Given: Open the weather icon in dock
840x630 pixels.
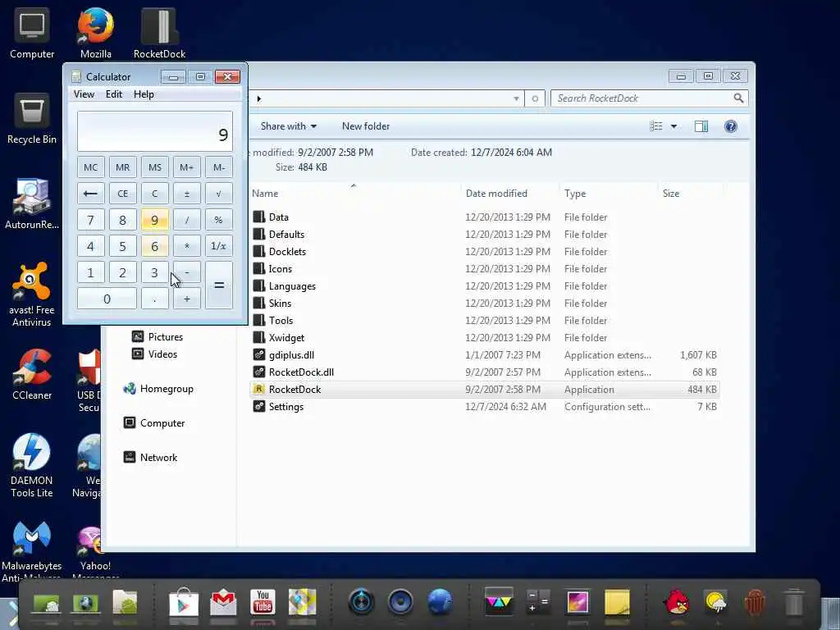Looking at the screenshot, I should tap(715, 602).
